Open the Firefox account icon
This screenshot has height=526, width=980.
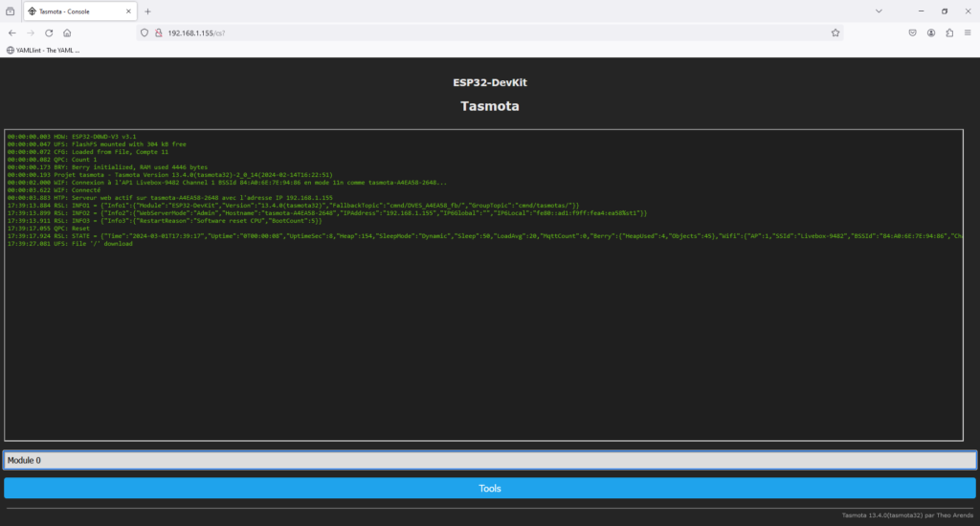(931, 33)
